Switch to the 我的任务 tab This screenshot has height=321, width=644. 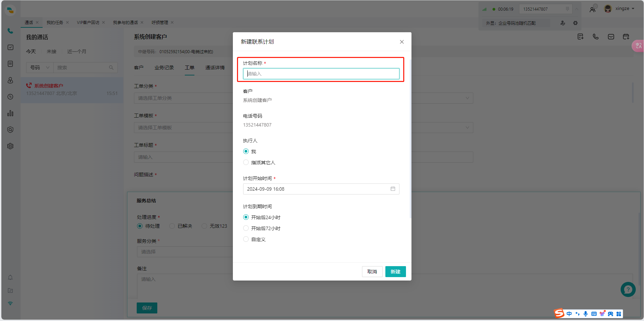point(55,23)
